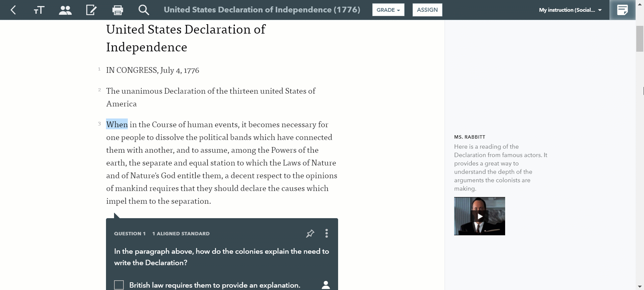The image size is (644, 290).
Task: Click the ASSIGN button
Action: [427, 10]
